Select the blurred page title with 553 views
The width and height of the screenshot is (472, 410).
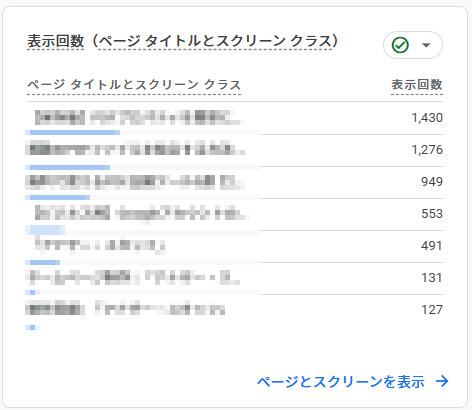(141, 213)
